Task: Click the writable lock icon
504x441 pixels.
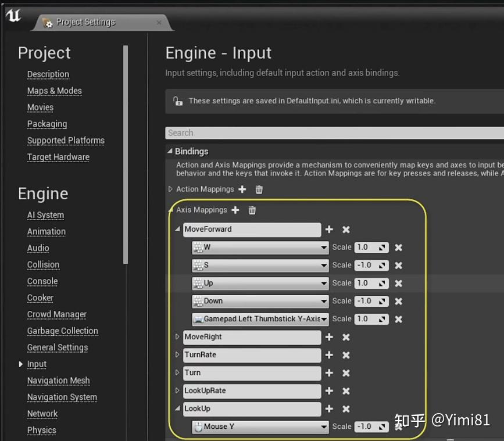Action: tap(178, 101)
